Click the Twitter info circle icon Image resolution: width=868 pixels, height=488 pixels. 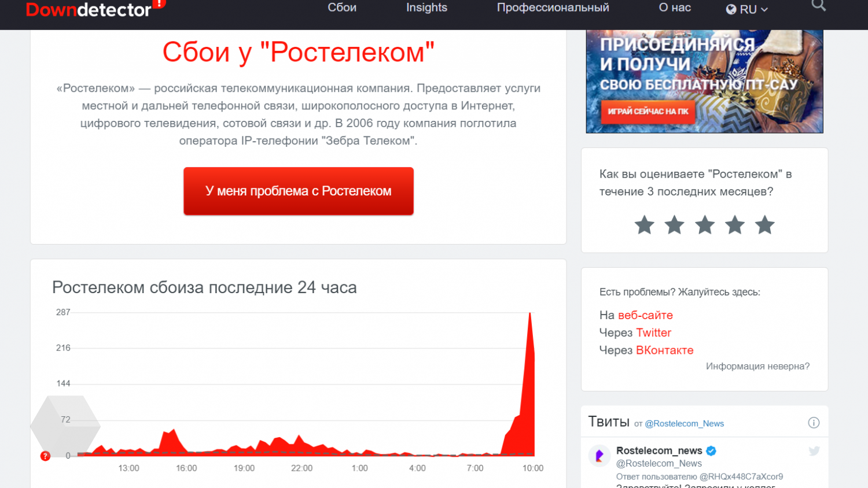point(814,423)
